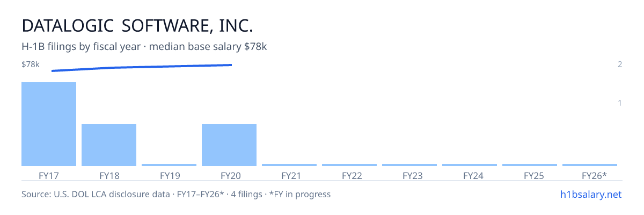The height and width of the screenshot is (215, 644).
Task: Open the h1bsalary.net link
Action: (591, 194)
